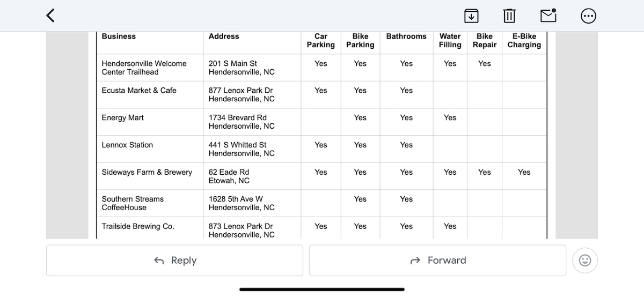Viewport: 644px width, 297px height.
Task: Select the Business column header
Action: pos(119,36)
